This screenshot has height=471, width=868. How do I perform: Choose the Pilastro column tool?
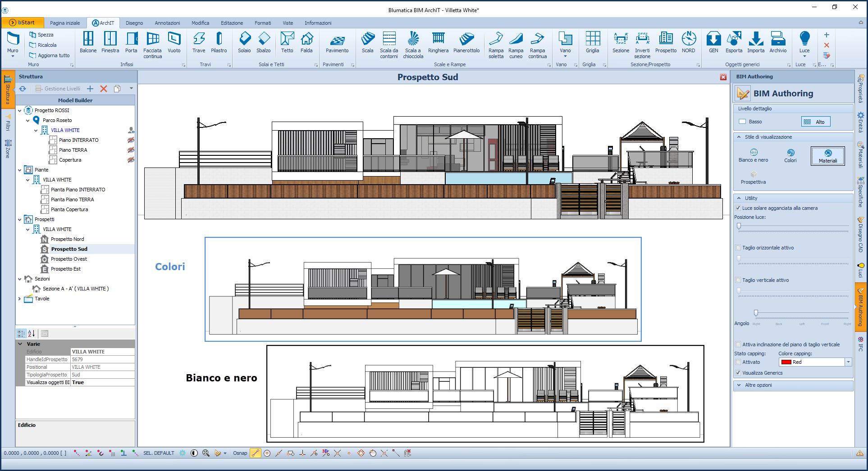[219, 43]
